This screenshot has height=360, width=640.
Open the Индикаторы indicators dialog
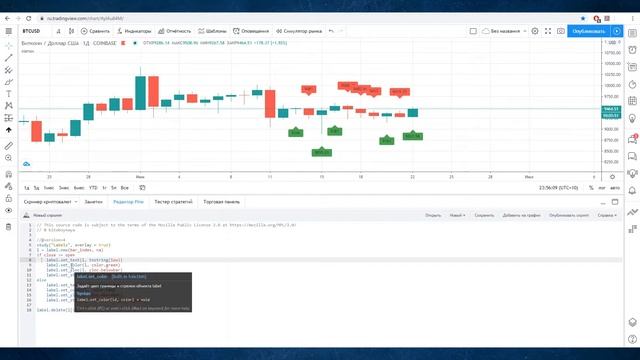click(134, 31)
